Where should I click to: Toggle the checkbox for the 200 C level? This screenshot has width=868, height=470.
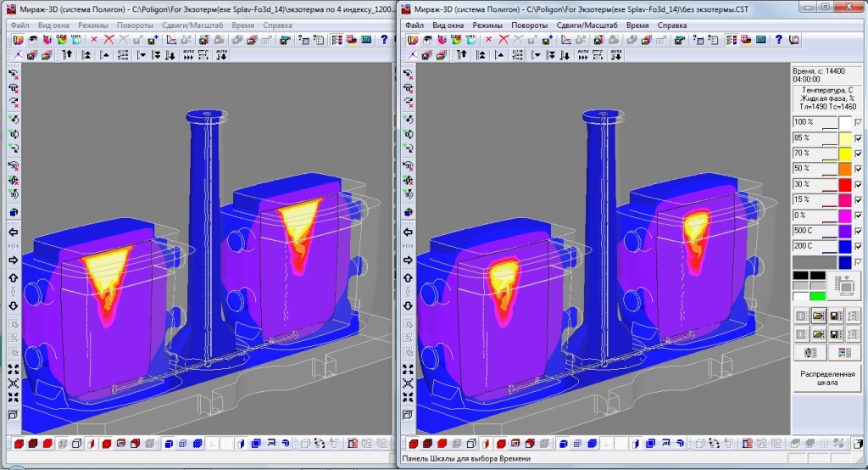tap(859, 246)
